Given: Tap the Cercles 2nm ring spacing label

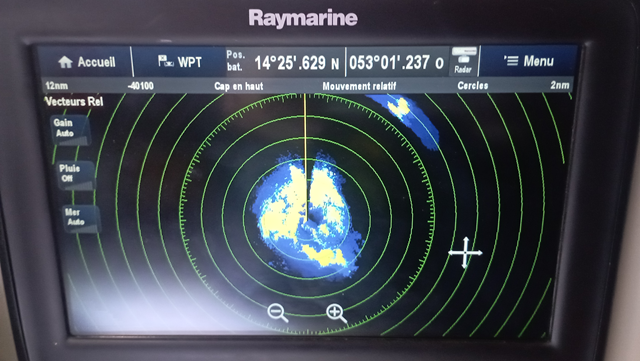Looking at the screenshot, I should [x=513, y=85].
